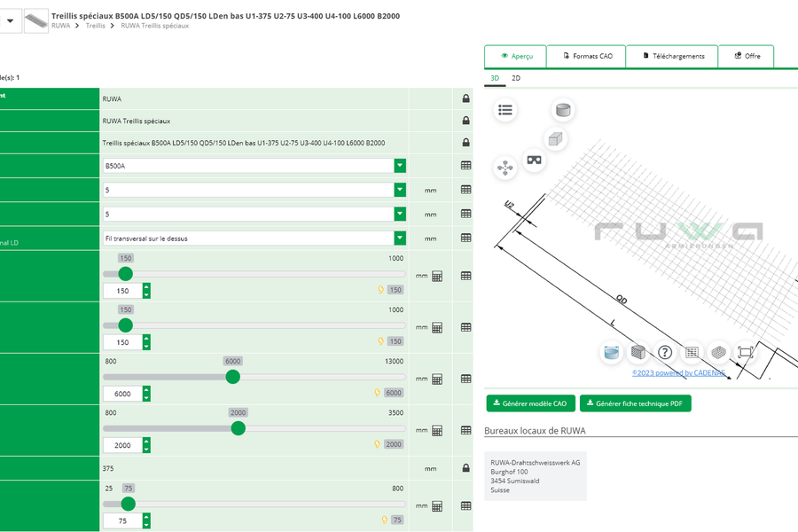Open the '©2023 powered by CADENAS' link
The height and width of the screenshot is (532, 798).
(x=679, y=372)
